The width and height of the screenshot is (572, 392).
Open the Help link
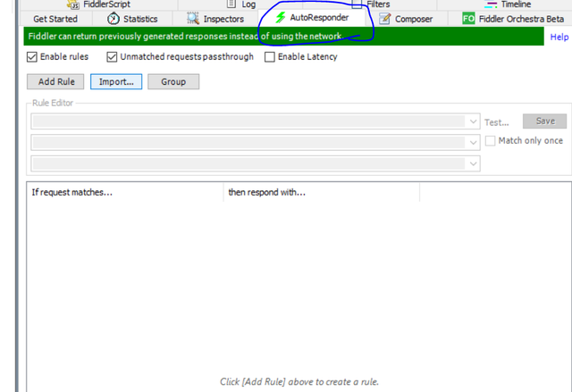tap(559, 37)
